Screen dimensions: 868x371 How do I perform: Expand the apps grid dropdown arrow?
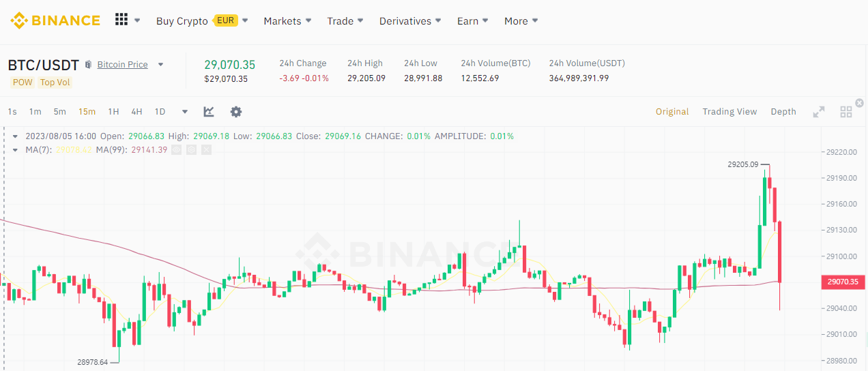137,20
